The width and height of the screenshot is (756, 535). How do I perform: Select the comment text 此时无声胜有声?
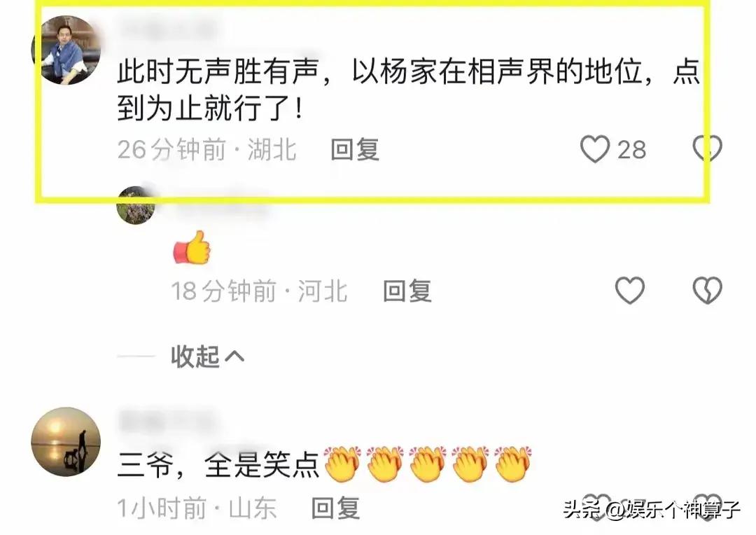tap(218, 72)
